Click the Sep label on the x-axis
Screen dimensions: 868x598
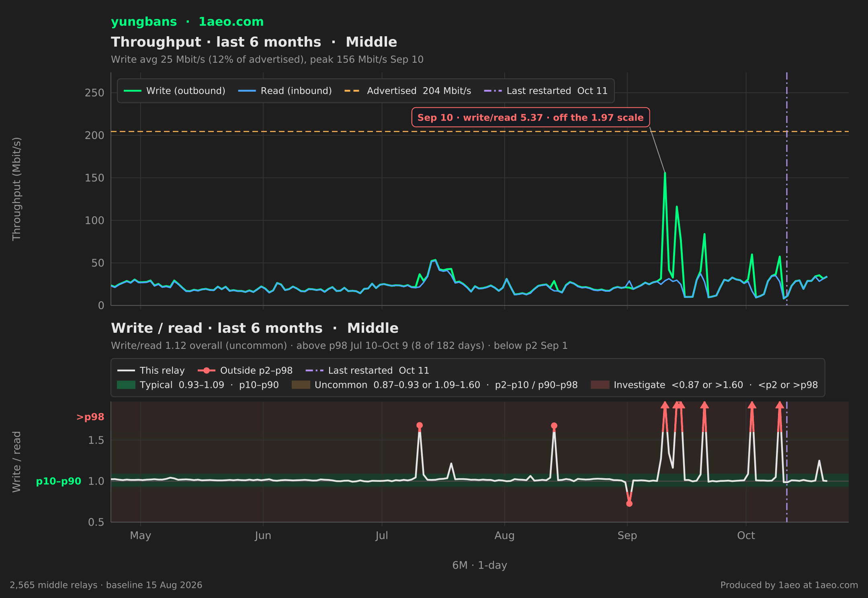[627, 535]
